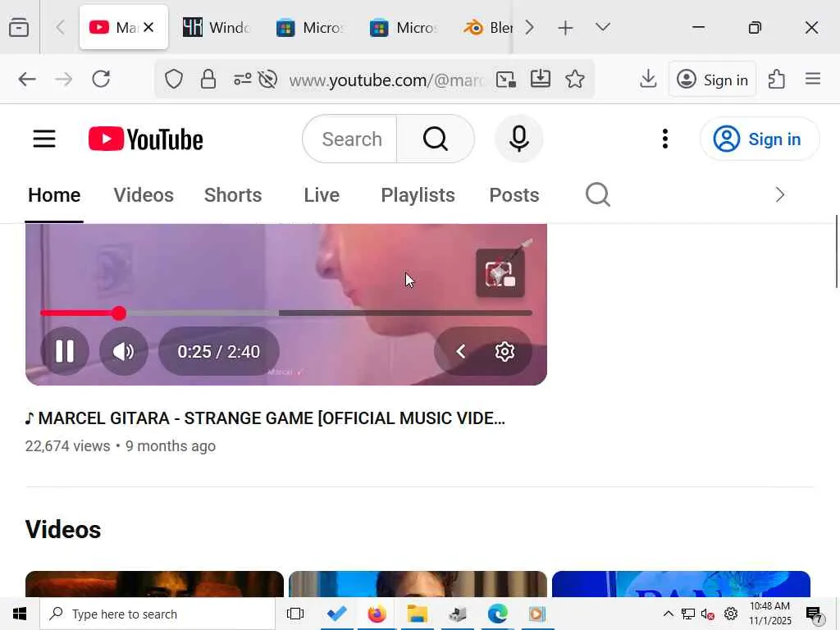The height and width of the screenshot is (630, 840).
Task: Open a new browser tab
Action: 565,27
